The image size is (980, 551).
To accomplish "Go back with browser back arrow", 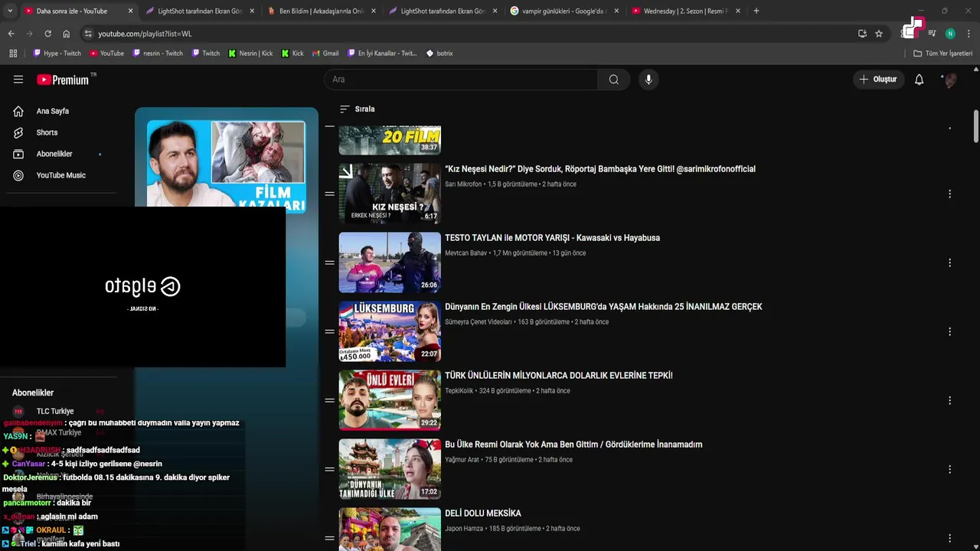I will (x=11, y=34).
